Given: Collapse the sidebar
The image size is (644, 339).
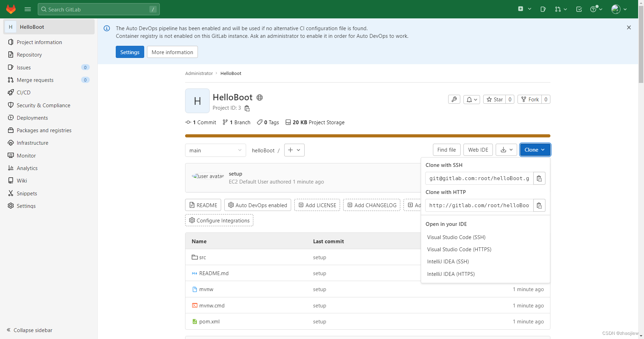Looking at the screenshot, I should (30, 330).
